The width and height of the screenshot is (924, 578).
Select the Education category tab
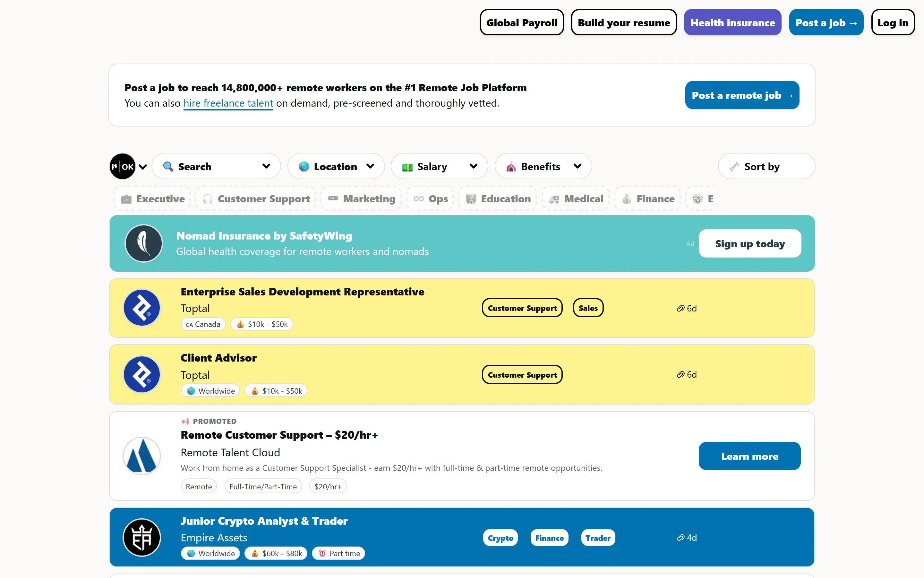coord(498,199)
